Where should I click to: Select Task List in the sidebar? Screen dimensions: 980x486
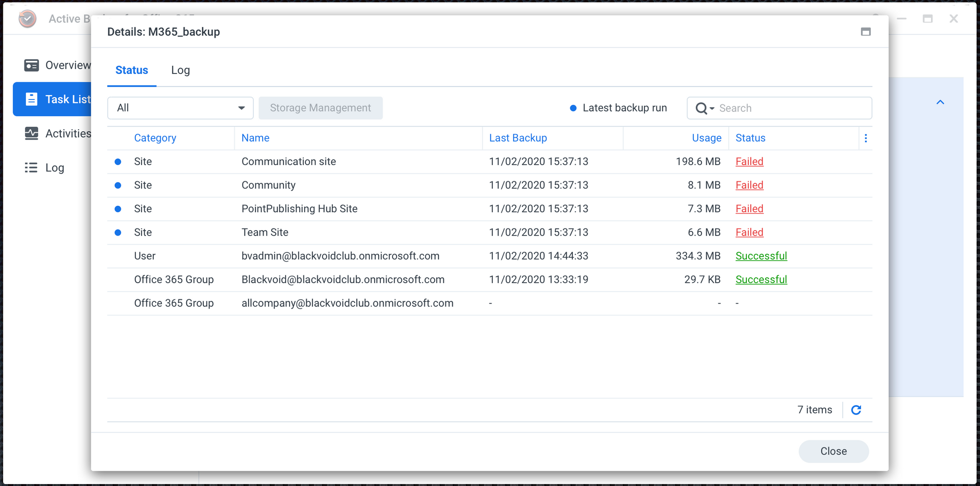[x=52, y=99]
